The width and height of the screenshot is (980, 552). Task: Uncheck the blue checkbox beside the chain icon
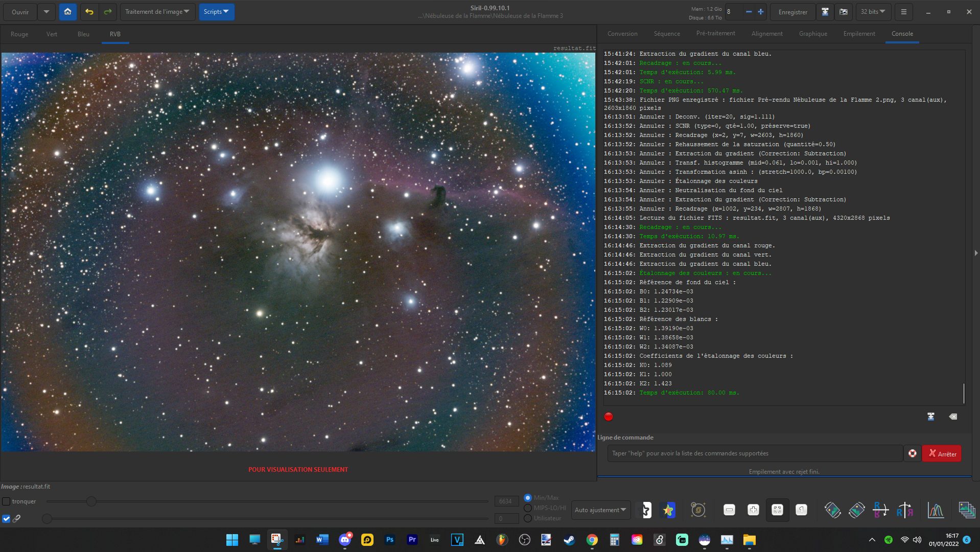tap(6, 519)
